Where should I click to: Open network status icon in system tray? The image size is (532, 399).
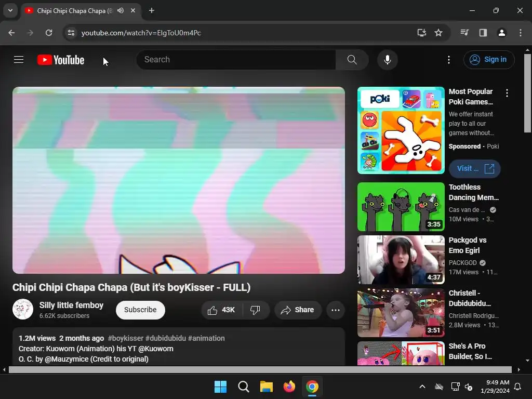coord(455,387)
